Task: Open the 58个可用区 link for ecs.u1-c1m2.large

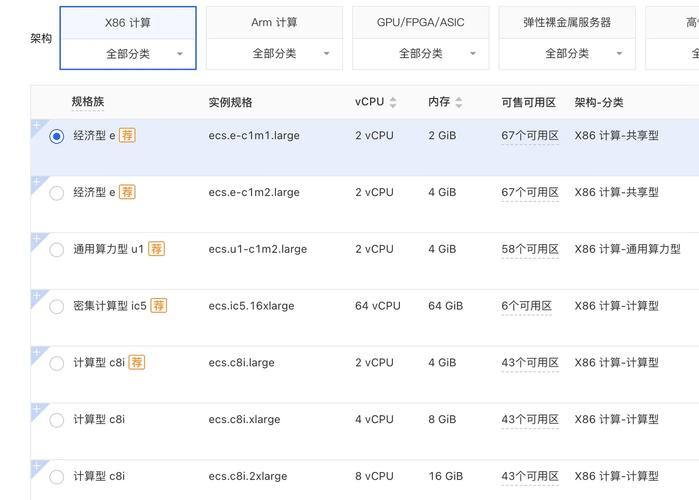Action: pos(530,249)
